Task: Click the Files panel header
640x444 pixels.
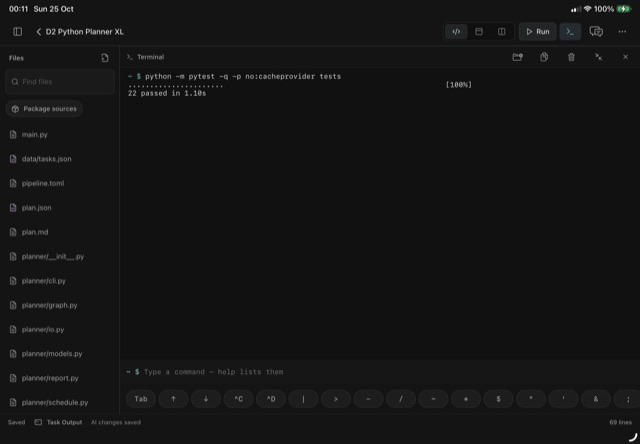Action: [16, 58]
